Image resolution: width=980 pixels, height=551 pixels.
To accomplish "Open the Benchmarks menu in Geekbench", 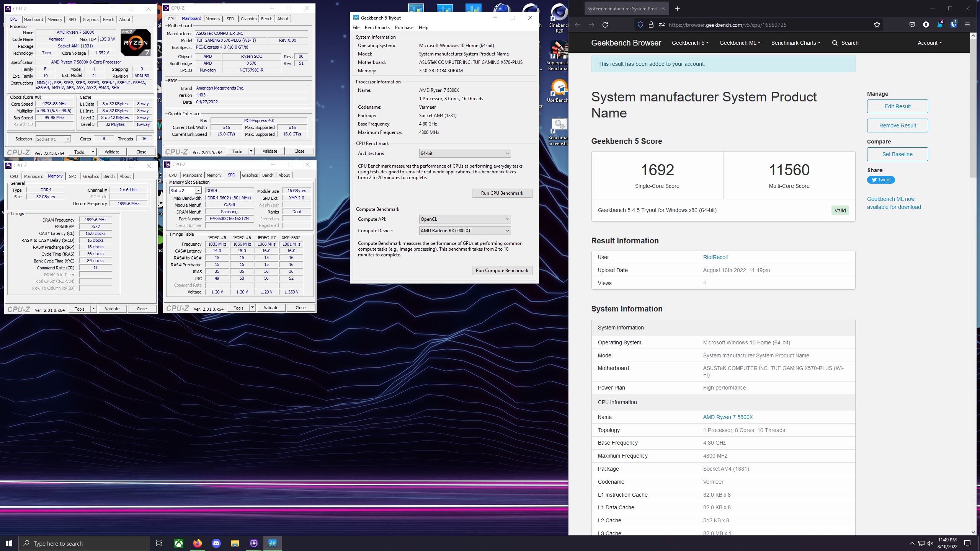I will pos(377,28).
